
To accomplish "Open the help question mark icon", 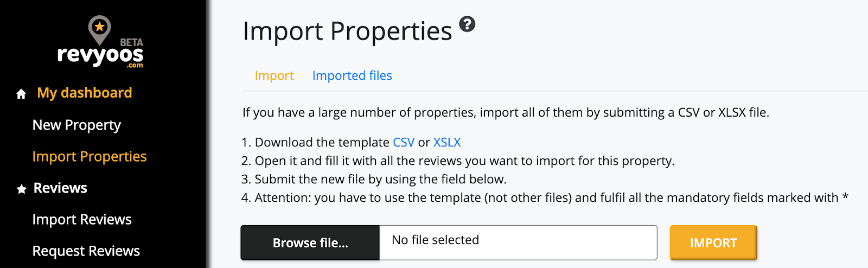I will [x=467, y=24].
